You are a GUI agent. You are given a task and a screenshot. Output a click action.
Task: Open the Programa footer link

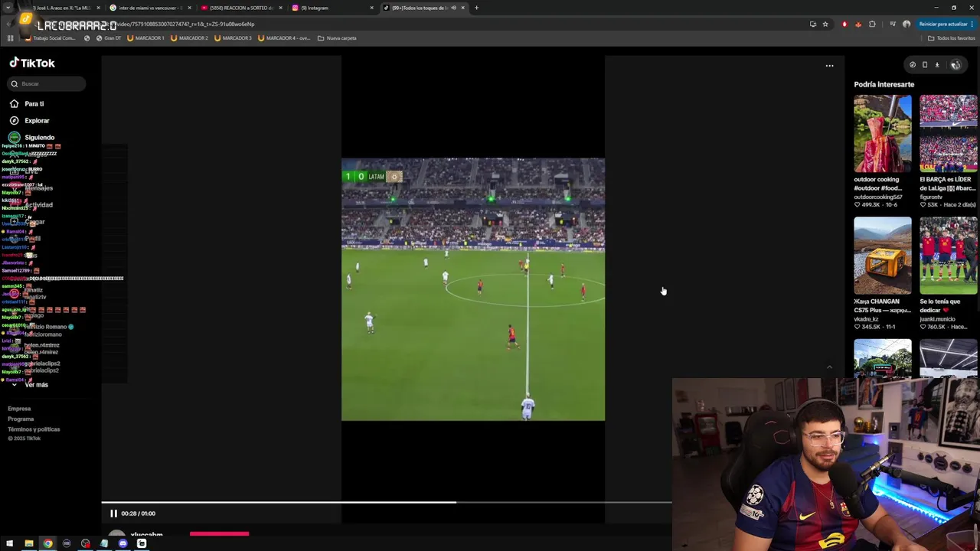[21, 419]
